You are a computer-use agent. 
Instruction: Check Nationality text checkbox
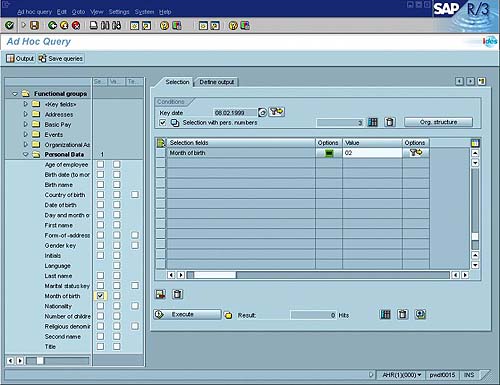click(135, 306)
